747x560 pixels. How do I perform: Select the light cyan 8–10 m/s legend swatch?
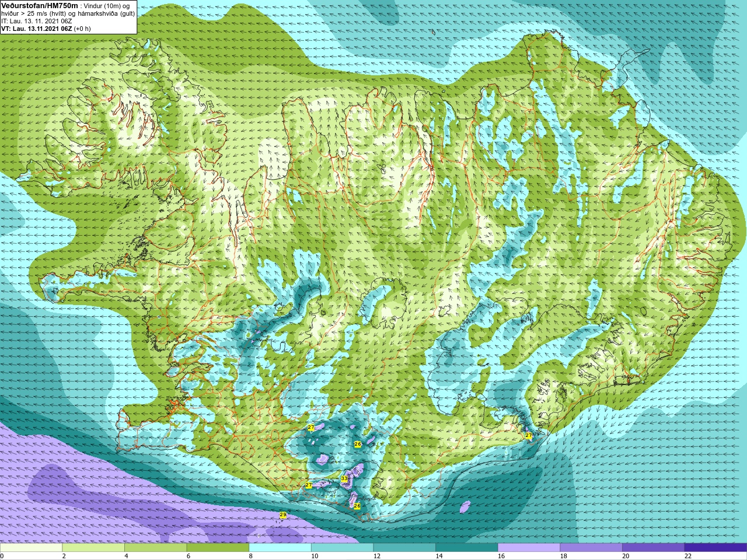pos(280,548)
